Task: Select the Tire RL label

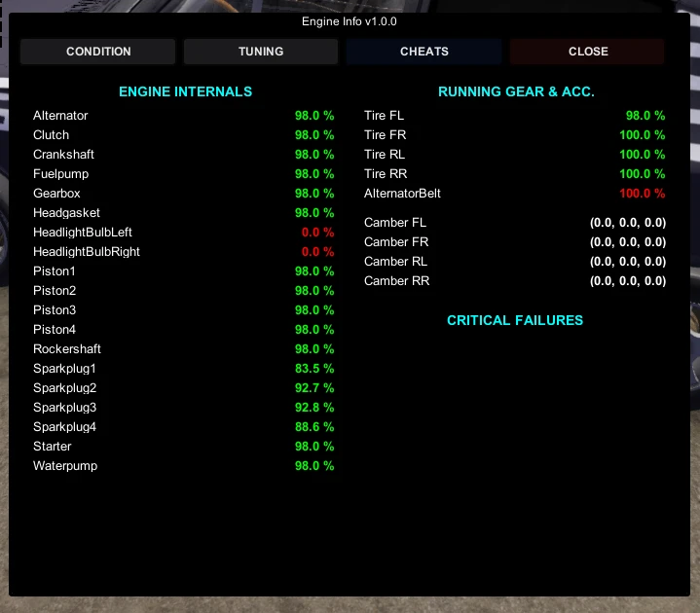Action: (385, 155)
